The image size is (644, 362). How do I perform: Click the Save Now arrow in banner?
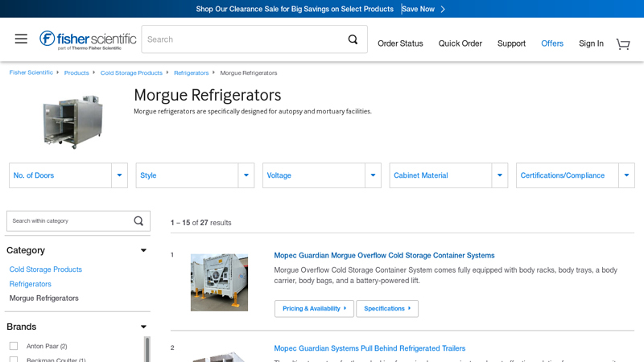point(443,9)
